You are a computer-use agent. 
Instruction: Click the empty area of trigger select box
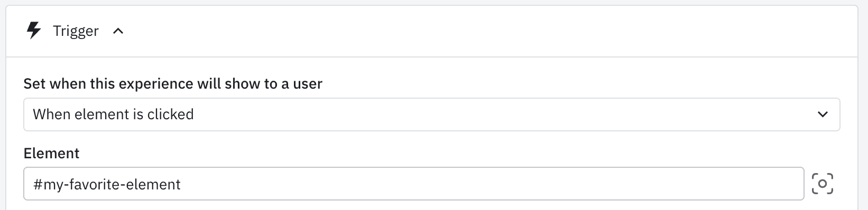(502, 114)
